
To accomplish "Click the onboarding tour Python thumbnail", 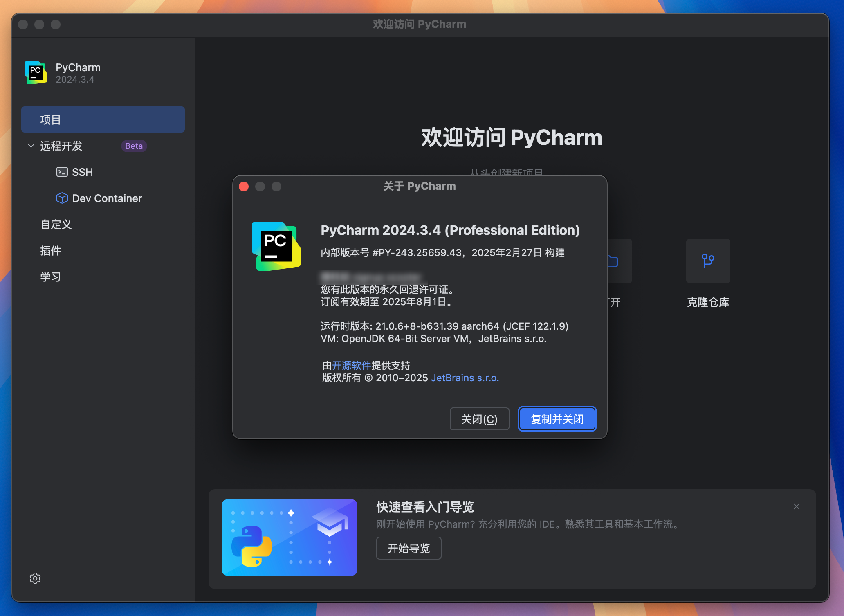I will [x=289, y=537].
